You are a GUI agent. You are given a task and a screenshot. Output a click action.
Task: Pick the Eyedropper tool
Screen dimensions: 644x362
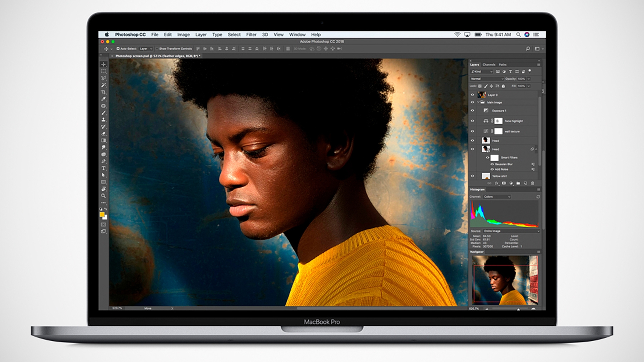(x=103, y=99)
